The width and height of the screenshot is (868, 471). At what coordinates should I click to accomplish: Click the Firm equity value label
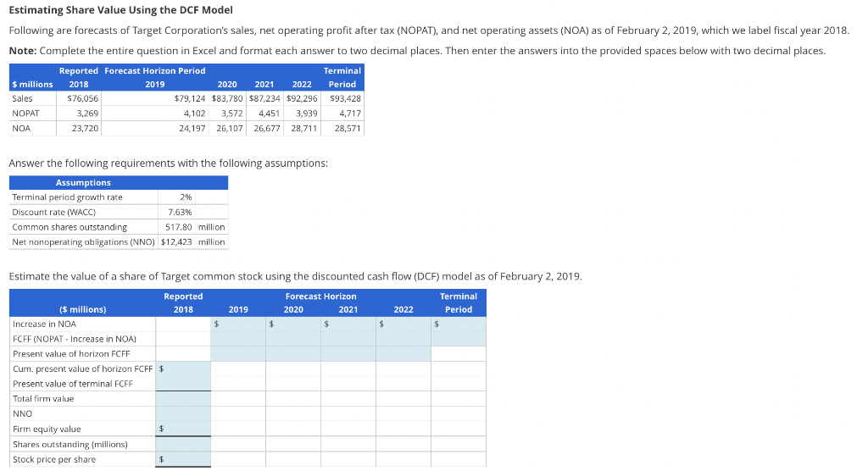47,429
